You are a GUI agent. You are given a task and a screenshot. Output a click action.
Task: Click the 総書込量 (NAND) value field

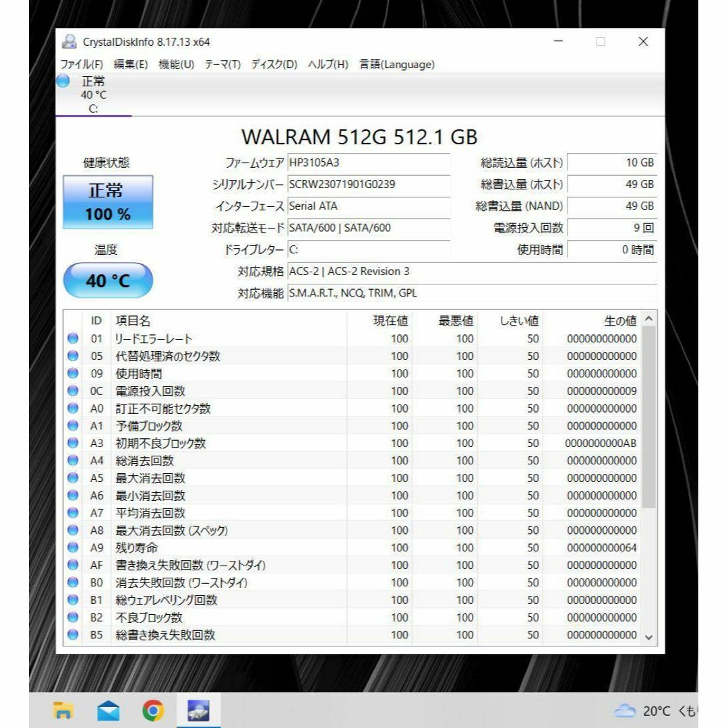point(612,206)
